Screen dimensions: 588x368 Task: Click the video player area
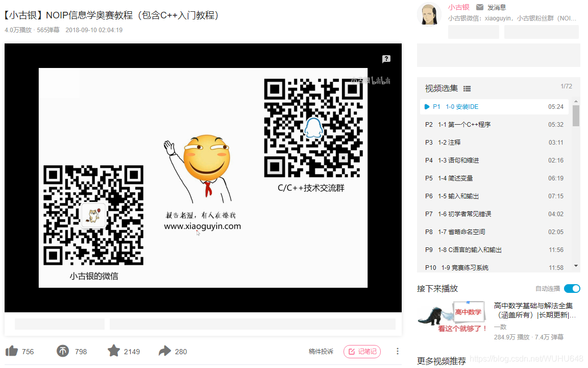[203, 178]
